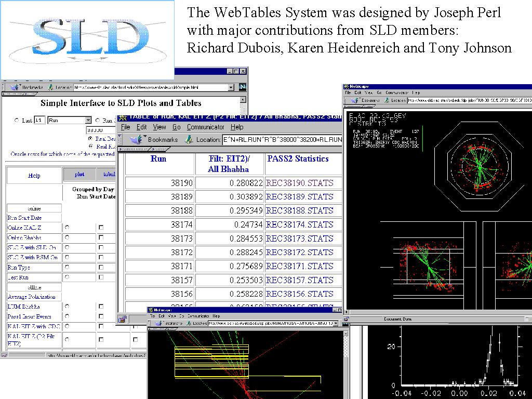Click the Location URL field in table window
Screen dimensions: 532x399
[282, 139]
